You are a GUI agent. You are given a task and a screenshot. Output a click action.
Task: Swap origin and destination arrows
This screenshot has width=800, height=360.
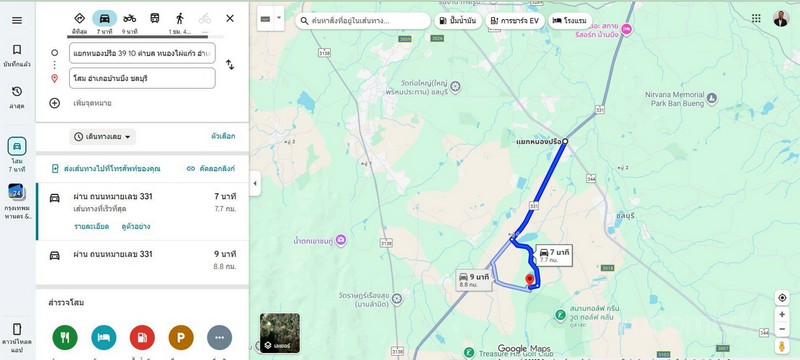pyautogui.click(x=230, y=65)
